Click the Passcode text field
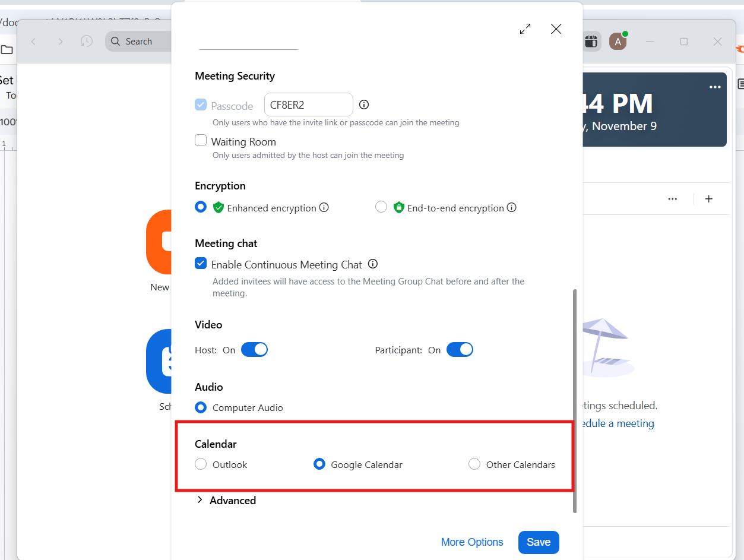The height and width of the screenshot is (560, 744). coord(308,105)
